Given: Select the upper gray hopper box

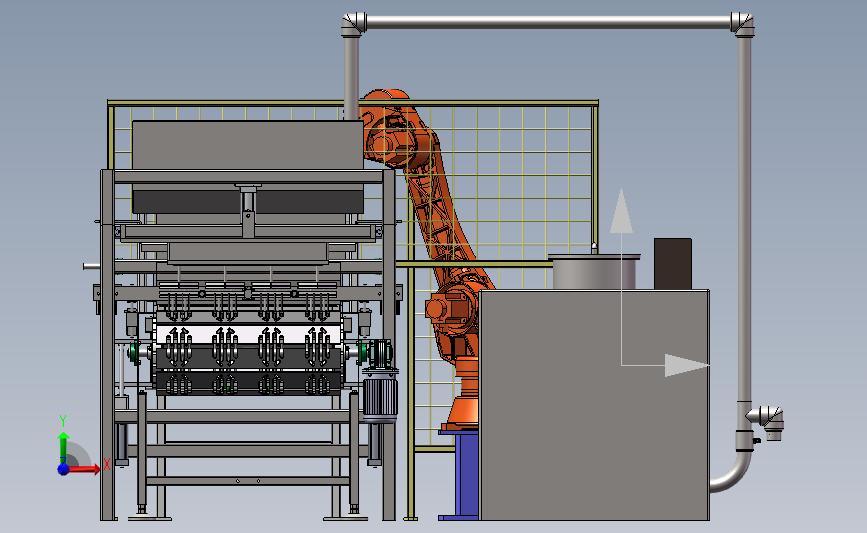Looking at the screenshot, I should pos(248,145).
